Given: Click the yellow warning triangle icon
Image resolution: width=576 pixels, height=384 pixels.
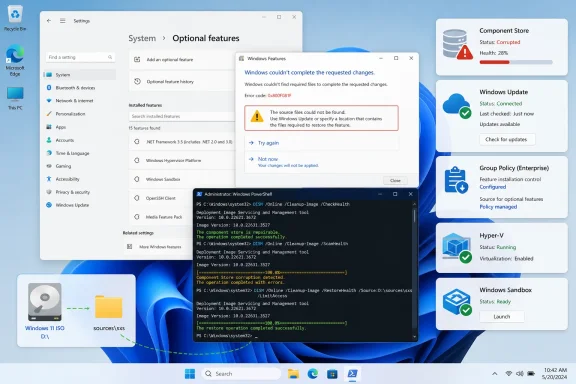Looking at the screenshot, I should click(257, 117).
